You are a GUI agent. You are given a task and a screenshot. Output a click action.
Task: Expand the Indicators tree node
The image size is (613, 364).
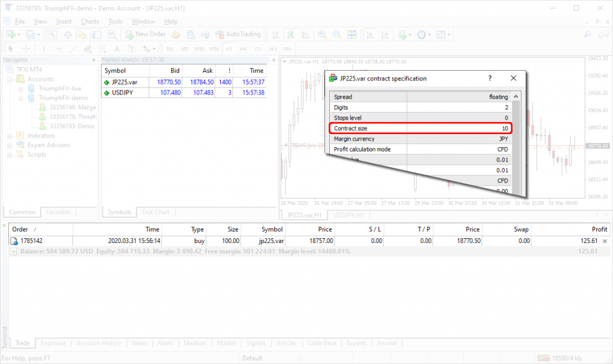(x=10, y=136)
